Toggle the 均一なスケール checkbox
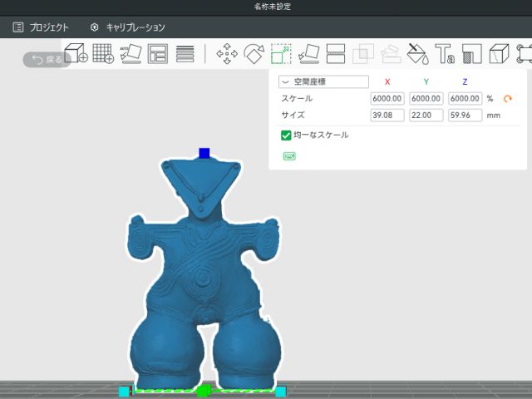532x399 pixels. 286,135
